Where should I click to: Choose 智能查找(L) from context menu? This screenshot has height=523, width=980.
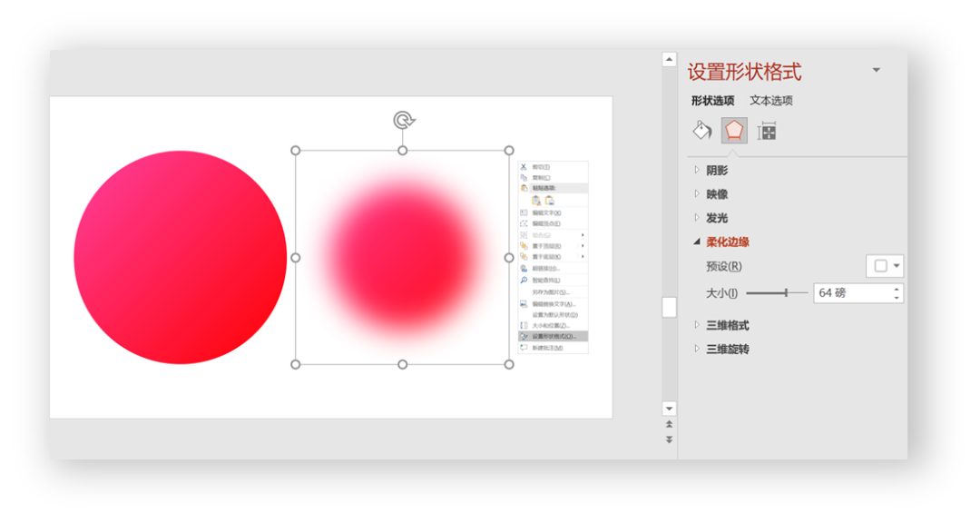(554, 281)
